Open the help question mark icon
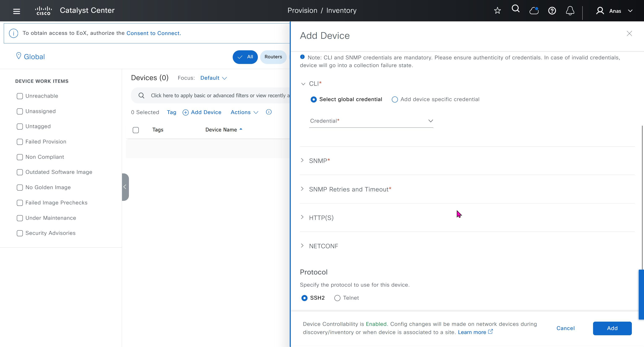The height and width of the screenshot is (347, 644). click(552, 11)
